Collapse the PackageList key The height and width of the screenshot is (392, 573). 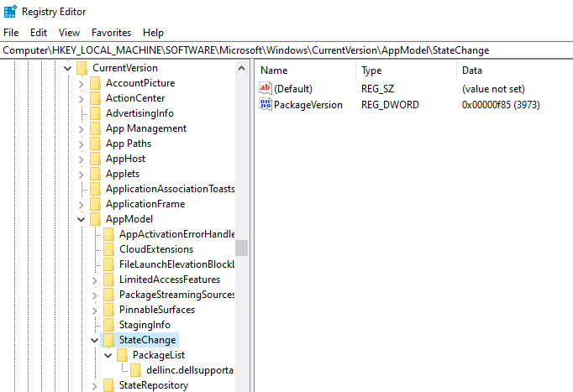point(108,356)
